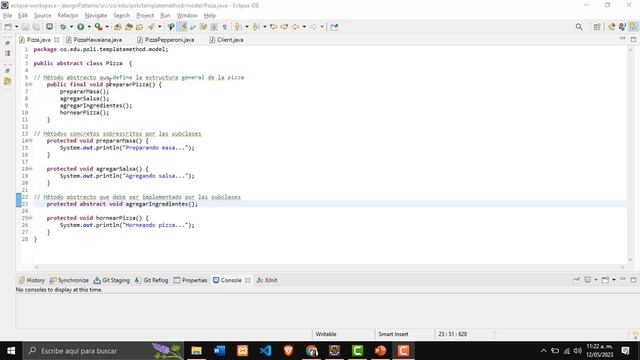Screen dimensions: 640x360
Task: Toggle Show Whitespace Characters pilcrow icon
Action: pos(225,27)
